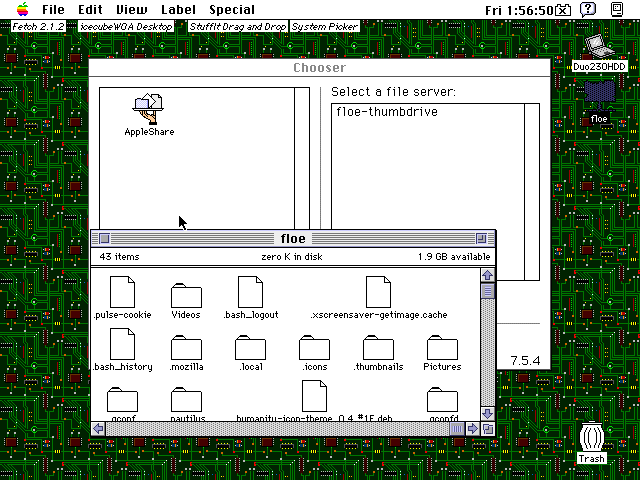Click the Chooser window title

click(x=319, y=68)
